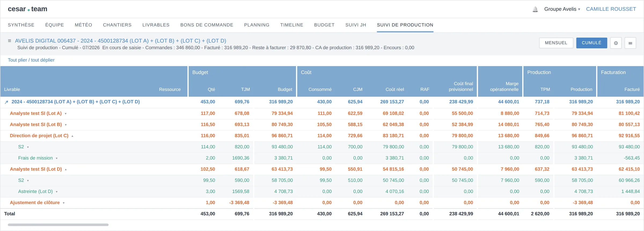Open the hamburger menu button beside the gear
644x231 pixels.
630,43
